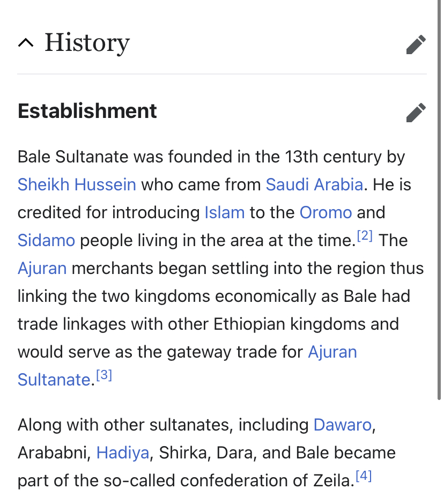444x504 pixels.
Task: Click the Establishment section edit pencil
Action: coord(416,113)
